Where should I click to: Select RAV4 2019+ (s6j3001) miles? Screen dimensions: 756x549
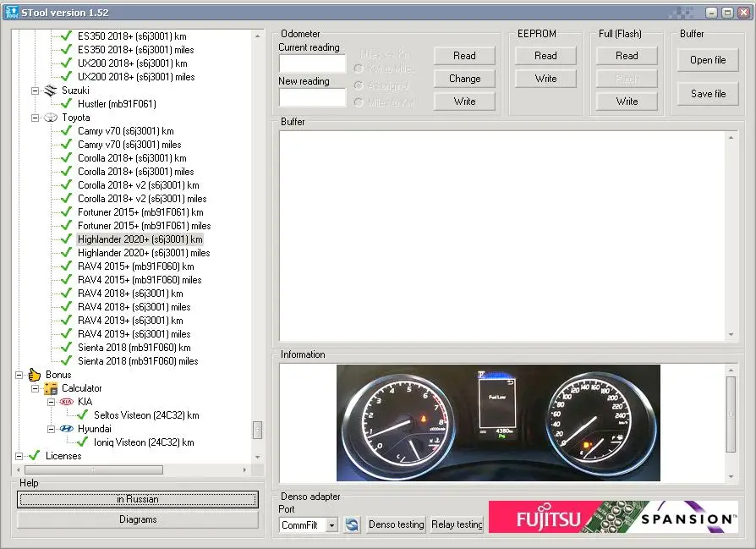pyautogui.click(x=134, y=334)
